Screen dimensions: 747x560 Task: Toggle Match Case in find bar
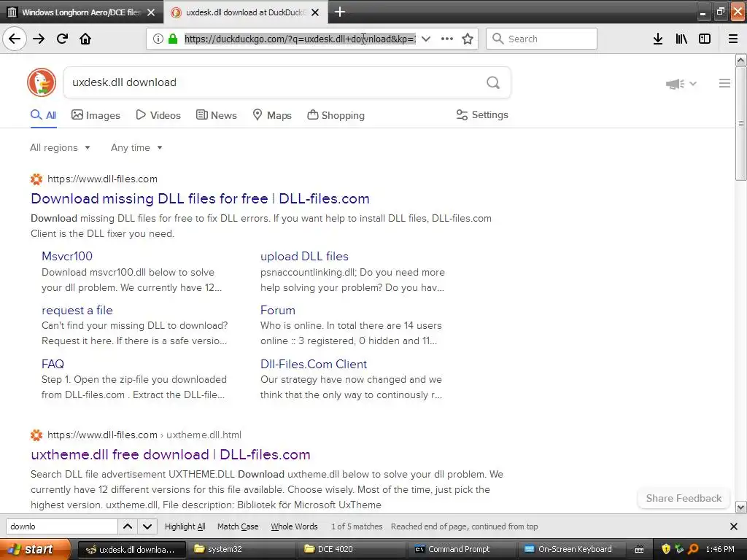tap(238, 526)
